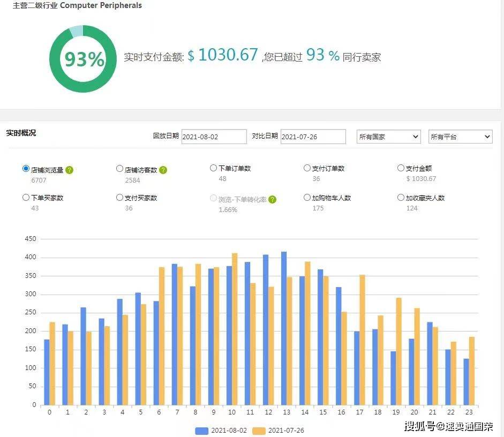Click the orange 2021-07-26 legend marker

pyautogui.click(x=259, y=430)
